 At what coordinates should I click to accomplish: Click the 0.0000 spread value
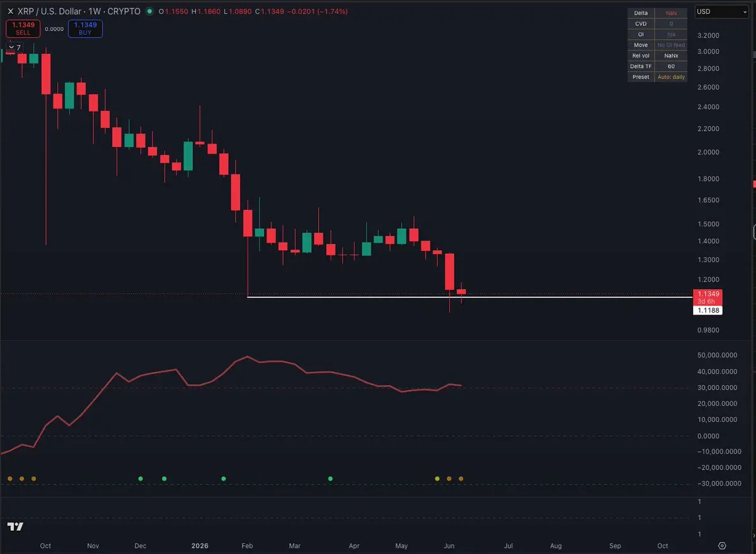click(x=54, y=28)
